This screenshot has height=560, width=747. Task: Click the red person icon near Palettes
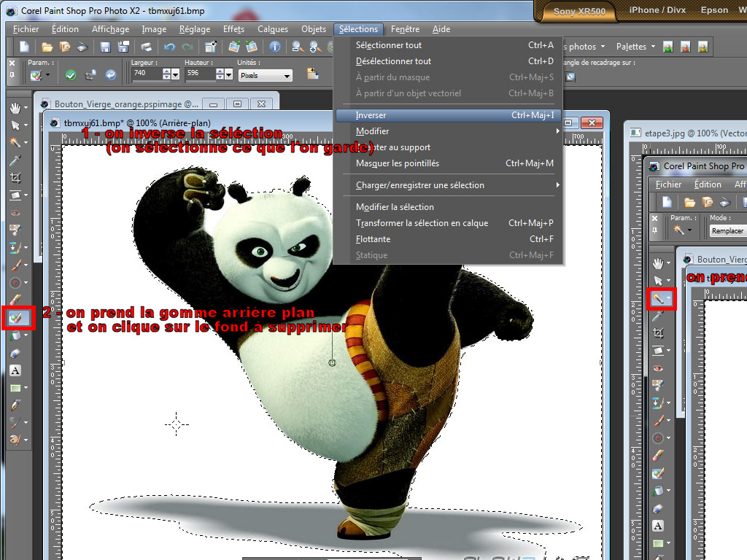coord(686,47)
